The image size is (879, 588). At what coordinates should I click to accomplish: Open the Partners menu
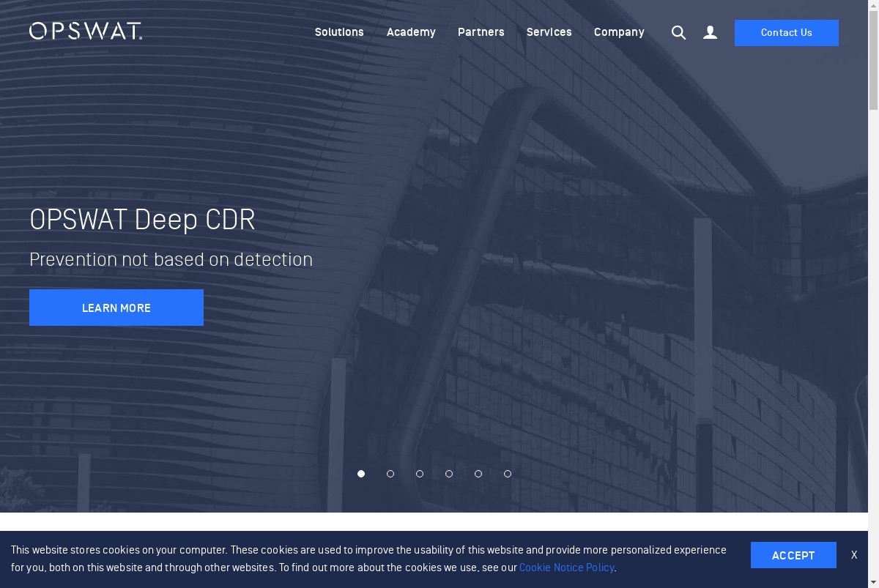pyautogui.click(x=481, y=32)
